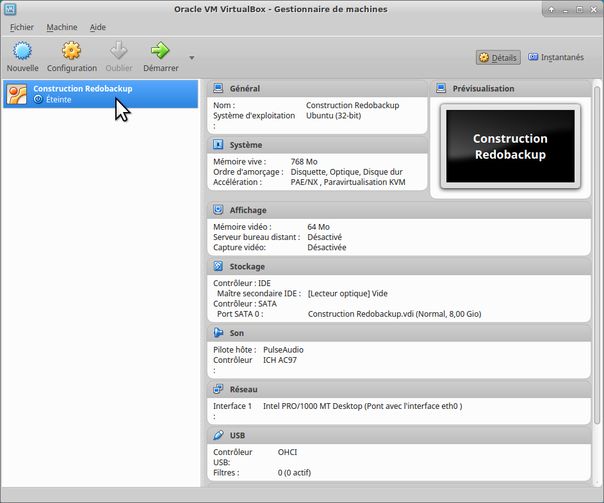Click the 'Ubuntu (32-bit)' value
Screen dimensions: 604x503
coord(333,116)
